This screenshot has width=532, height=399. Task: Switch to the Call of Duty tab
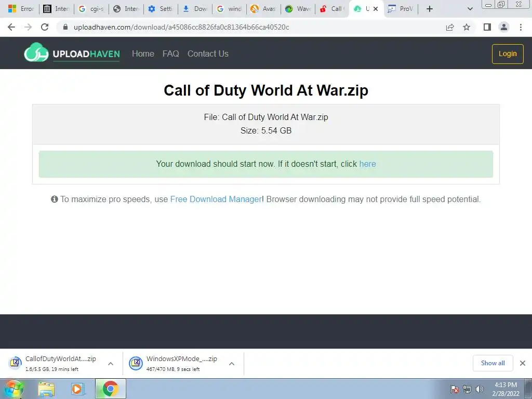pyautogui.click(x=332, y=9)
